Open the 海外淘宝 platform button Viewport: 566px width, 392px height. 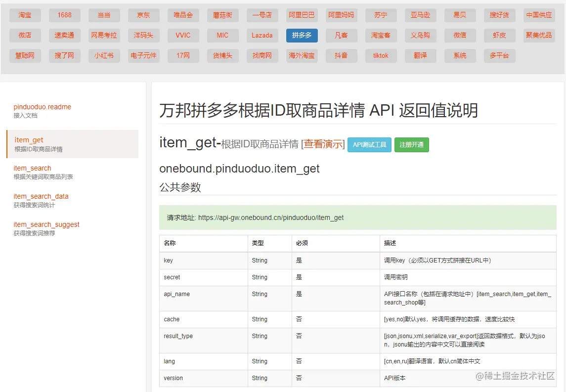coord(302,55)
